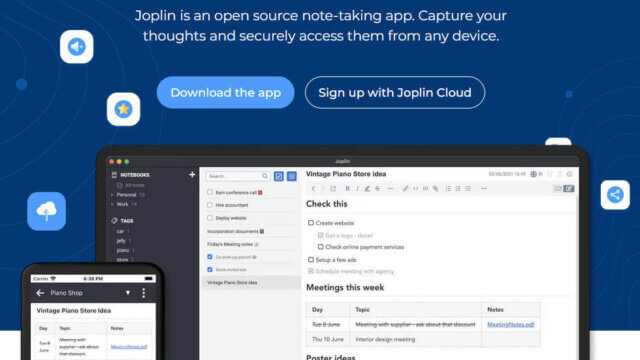
Task: Open the Personal notebook
Action: point(127,195)
